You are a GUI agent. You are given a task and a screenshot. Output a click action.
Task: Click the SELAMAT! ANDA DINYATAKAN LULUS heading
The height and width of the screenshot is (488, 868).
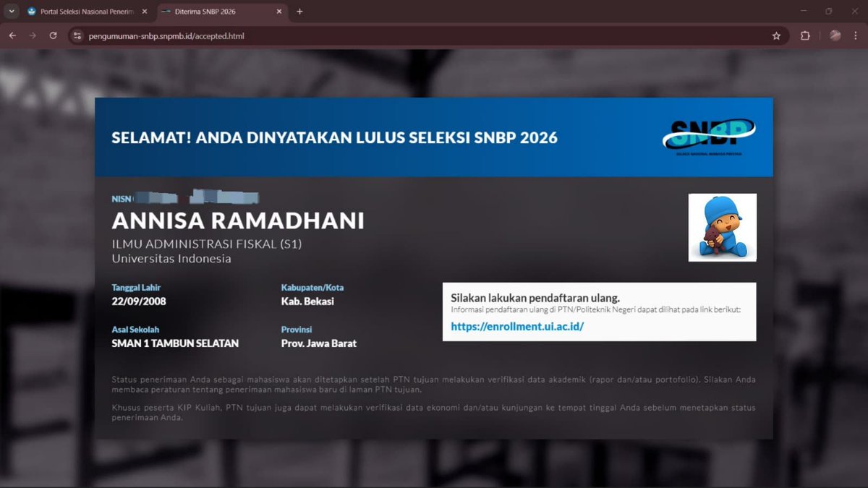point(334,137)
